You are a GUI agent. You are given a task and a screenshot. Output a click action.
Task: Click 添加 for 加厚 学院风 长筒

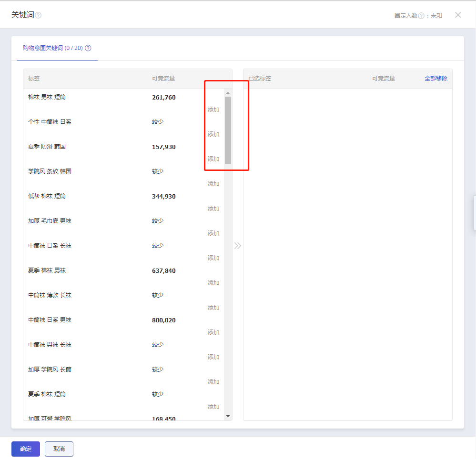pyautogui.click(x=213, y=382)
